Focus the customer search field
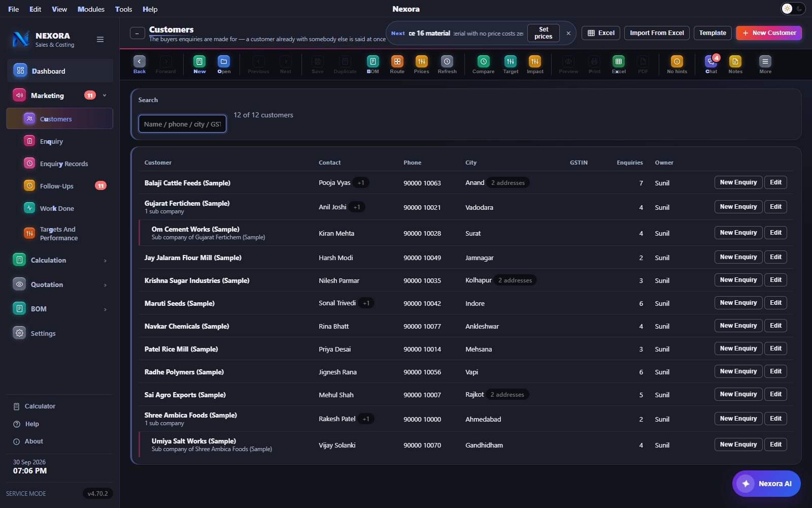The image size is (812, 508). pyautogui.click(x=182, y=124)
